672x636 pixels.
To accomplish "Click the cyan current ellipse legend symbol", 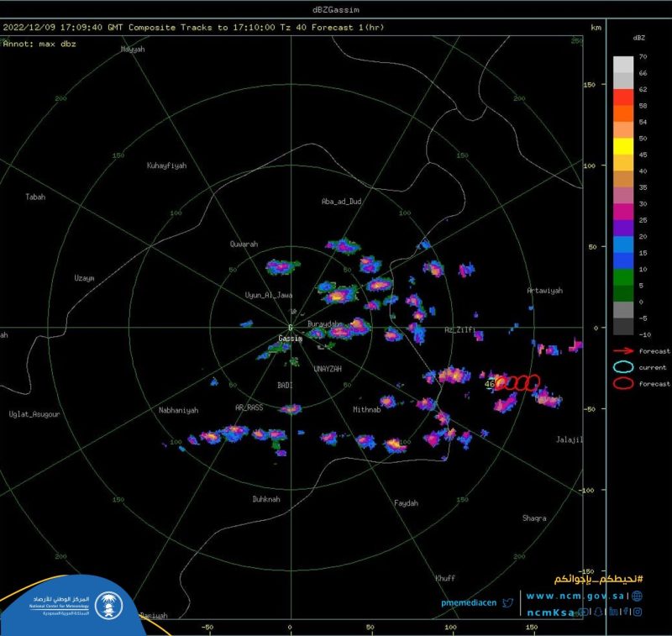I will point(623,367).
